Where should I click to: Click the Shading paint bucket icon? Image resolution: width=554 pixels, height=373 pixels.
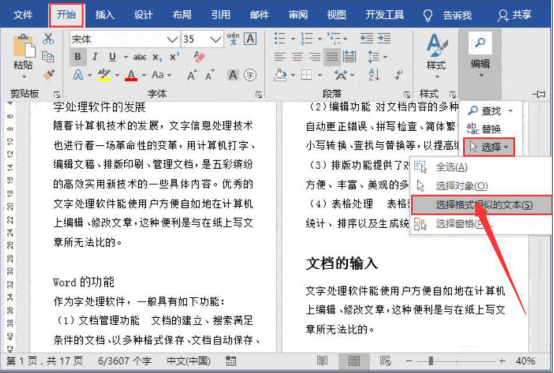point(280,75)
